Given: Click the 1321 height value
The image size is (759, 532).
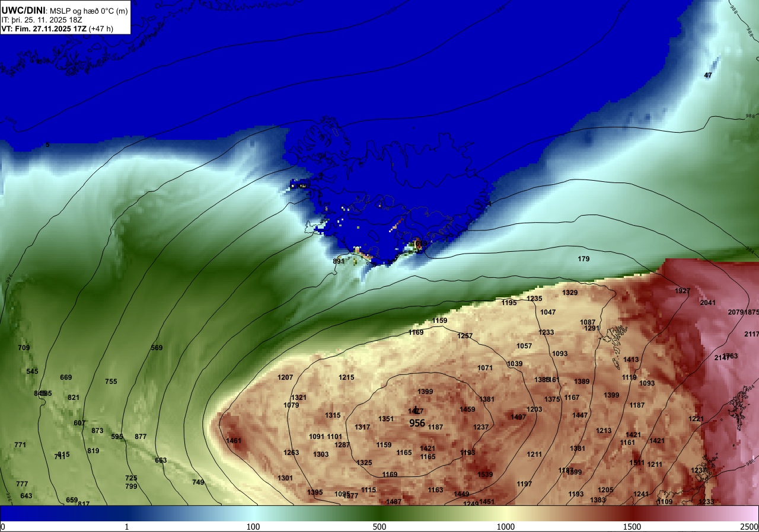Looking at the screenshot, I should pyautogui.click(x=299, y=398).
